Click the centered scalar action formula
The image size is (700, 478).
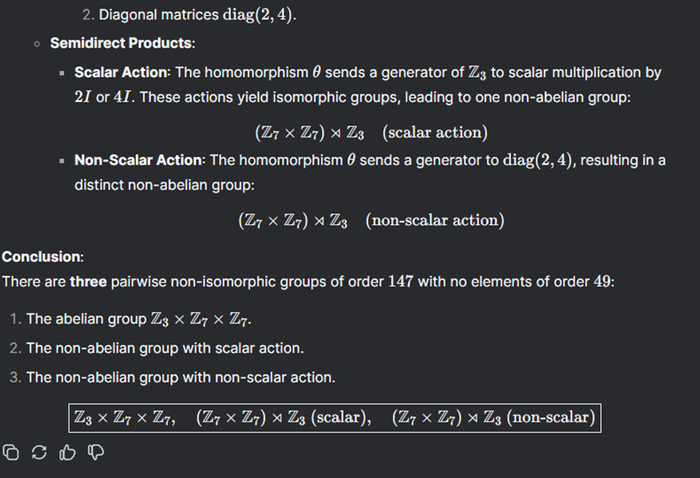pyautogui.click(x=371, y=133)
